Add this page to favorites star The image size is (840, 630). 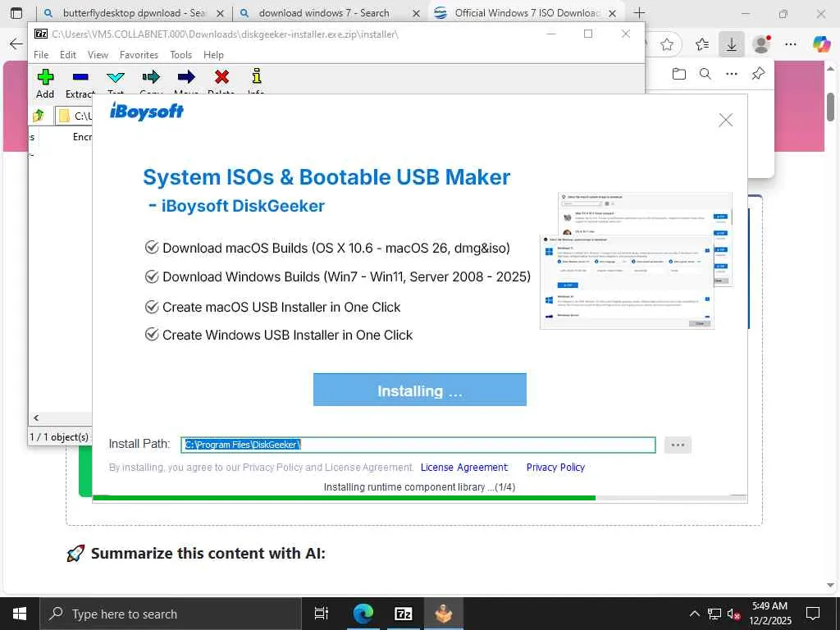666,44
